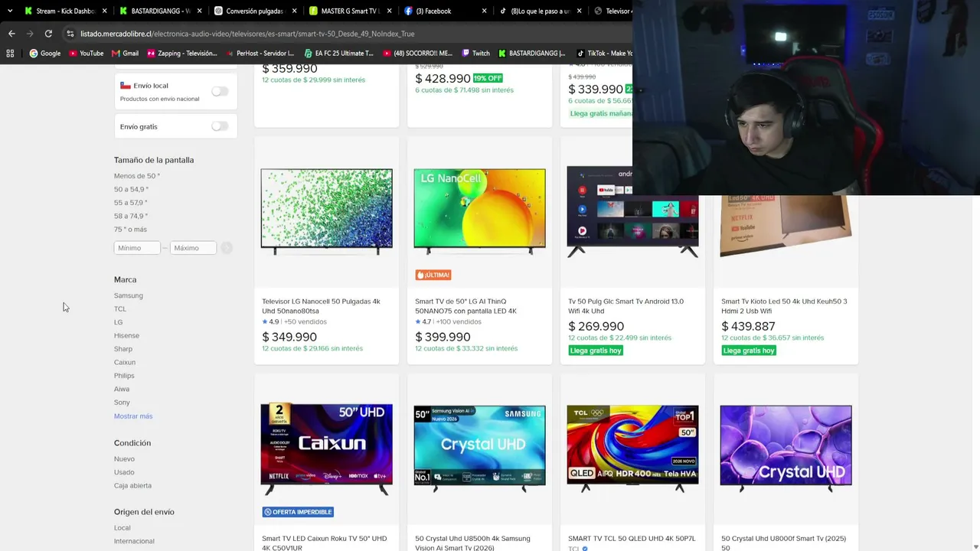The width and height of the screenshot is (980, 551).
Task: Toggle the Envío local switch
Action: [x=220, y=91]
